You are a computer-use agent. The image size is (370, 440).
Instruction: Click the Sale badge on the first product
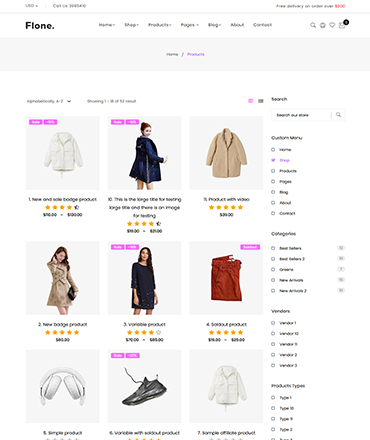point(36,122)
